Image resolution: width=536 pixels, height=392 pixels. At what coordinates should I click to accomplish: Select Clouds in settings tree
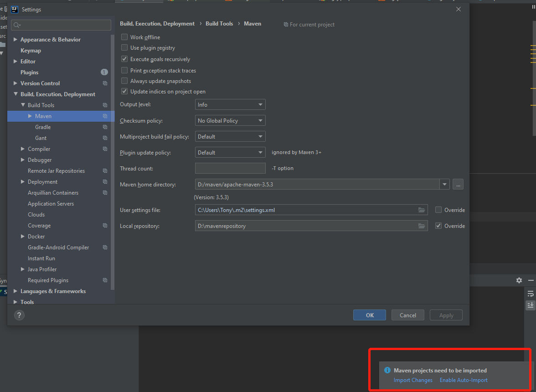[x=36, y=215]
